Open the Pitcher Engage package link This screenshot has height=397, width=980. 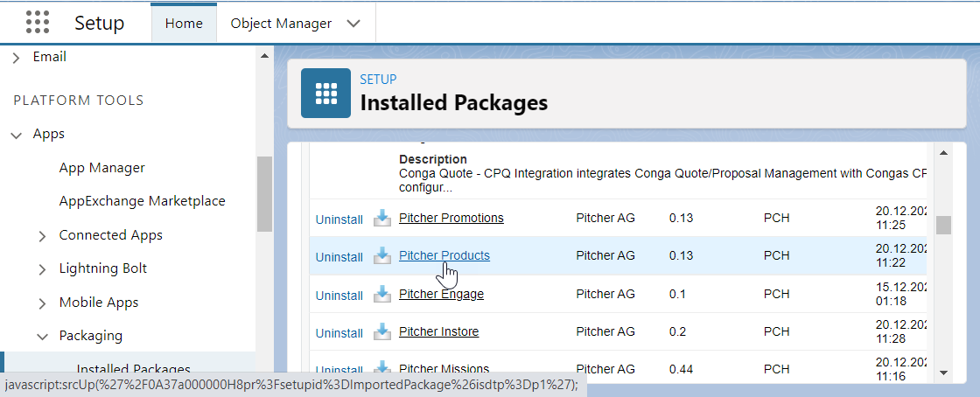(x=441, y=294)
